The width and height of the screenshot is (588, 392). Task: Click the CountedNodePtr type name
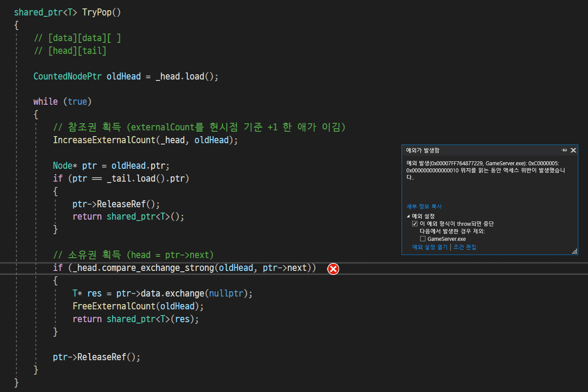click(68, 76)
